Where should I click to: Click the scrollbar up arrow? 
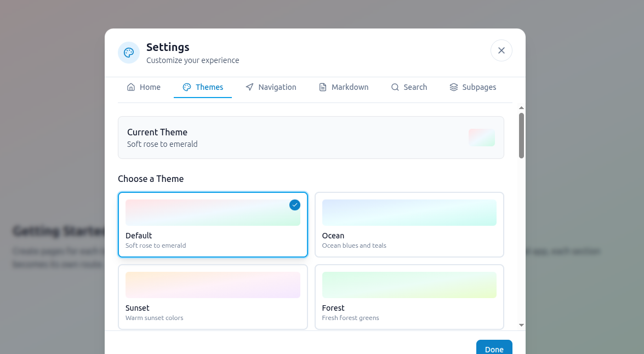click(x=521, y=107)
